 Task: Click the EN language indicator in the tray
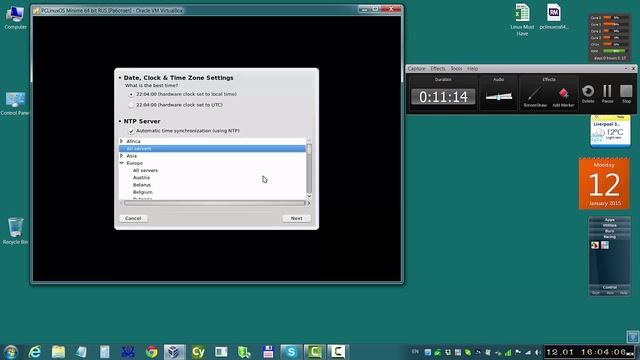[415, 352]
